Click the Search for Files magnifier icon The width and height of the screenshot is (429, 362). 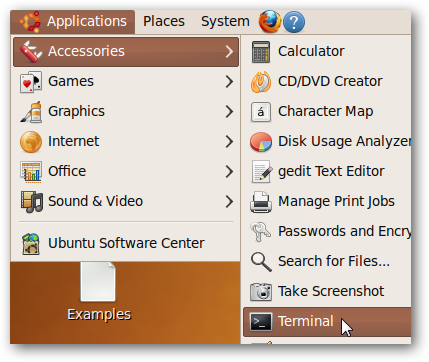(x=261, y=262)
